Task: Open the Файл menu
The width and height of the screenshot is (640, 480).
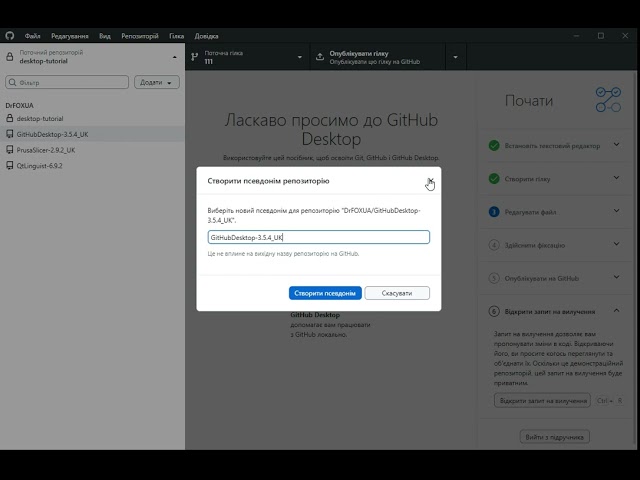Action: pos(32,36)
